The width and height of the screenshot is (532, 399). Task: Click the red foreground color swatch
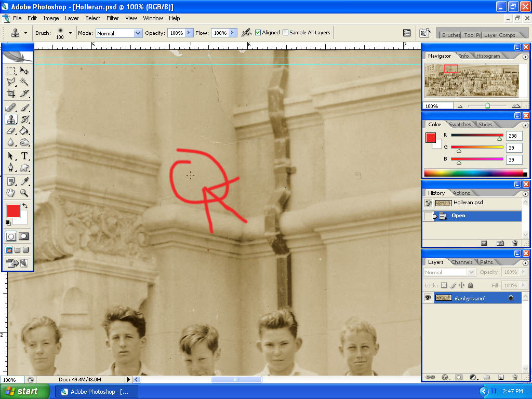click(13, 210)
